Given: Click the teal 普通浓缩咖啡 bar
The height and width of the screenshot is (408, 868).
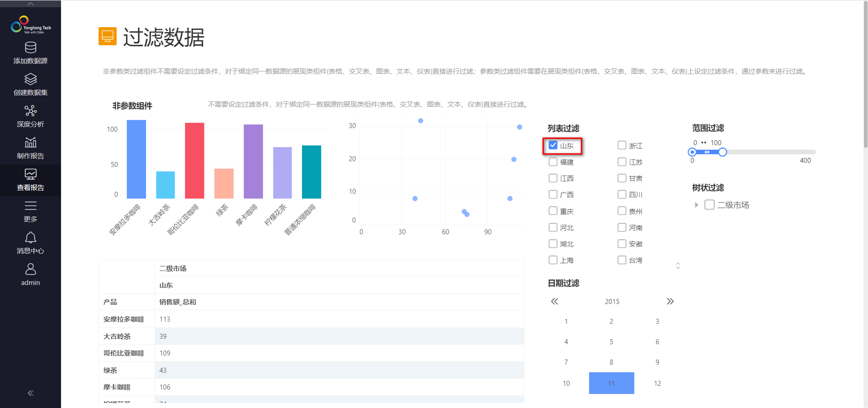Looking at the screenshot, I should (311, 172).
